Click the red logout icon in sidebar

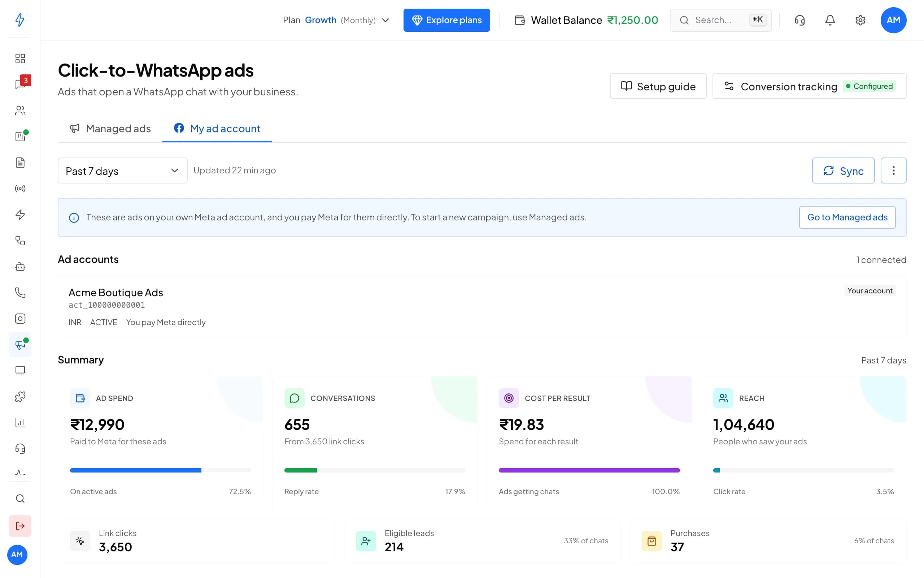click(x=20, y=526)
